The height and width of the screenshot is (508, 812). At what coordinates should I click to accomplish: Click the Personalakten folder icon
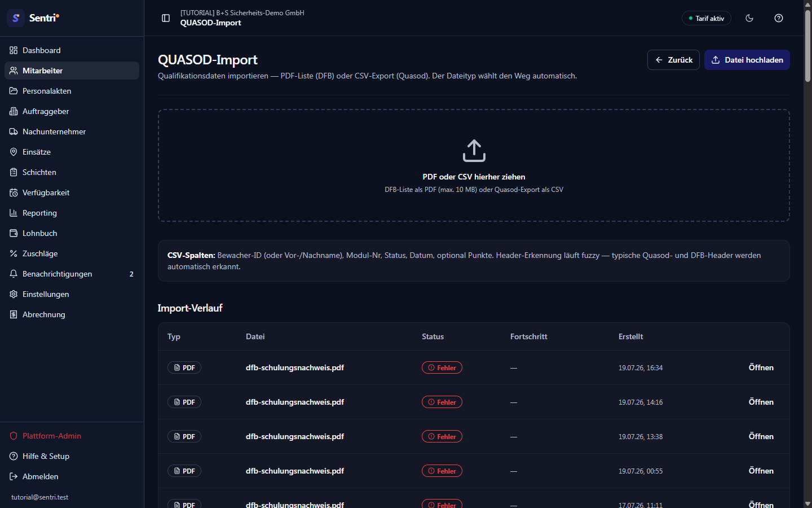point(14,91)
